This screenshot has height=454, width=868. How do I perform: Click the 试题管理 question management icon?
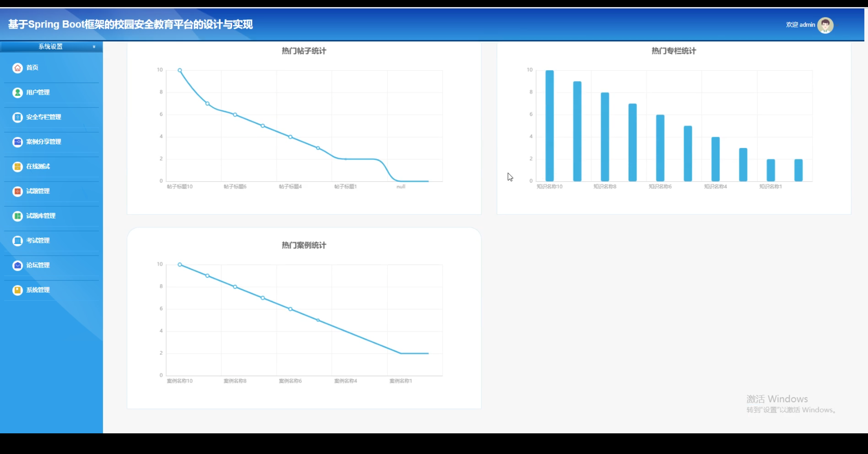point(17,191)
